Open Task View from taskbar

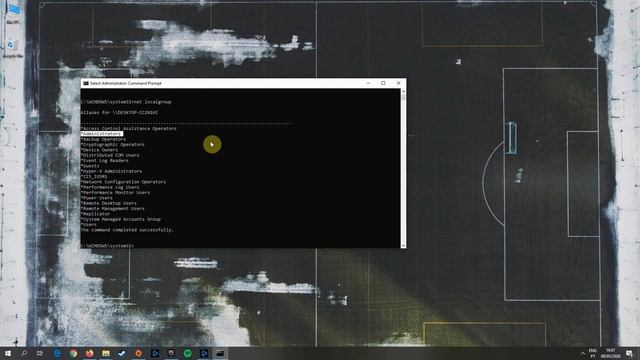pos(40,353)
